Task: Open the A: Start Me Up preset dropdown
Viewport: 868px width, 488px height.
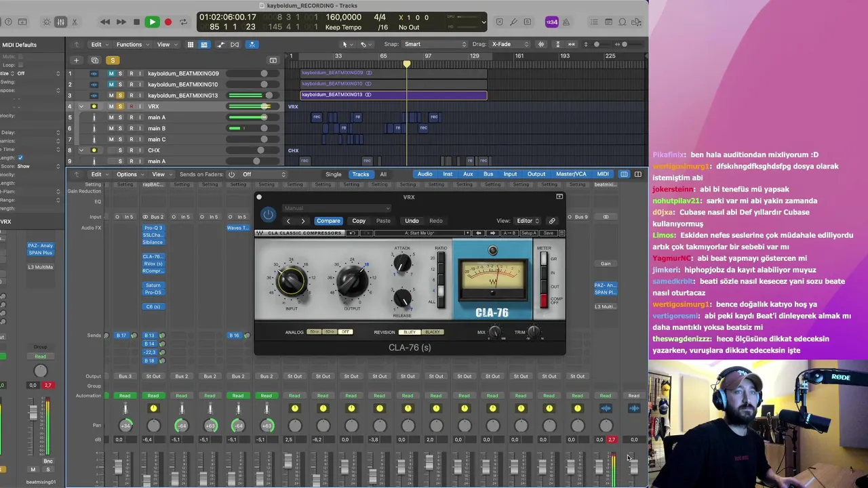Action: [423, 233]
